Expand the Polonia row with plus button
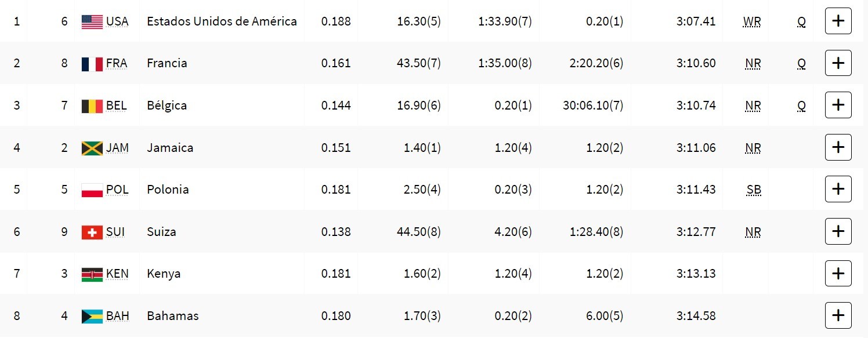868x338 pixels. pyautogui.click(x=838, y=190)
